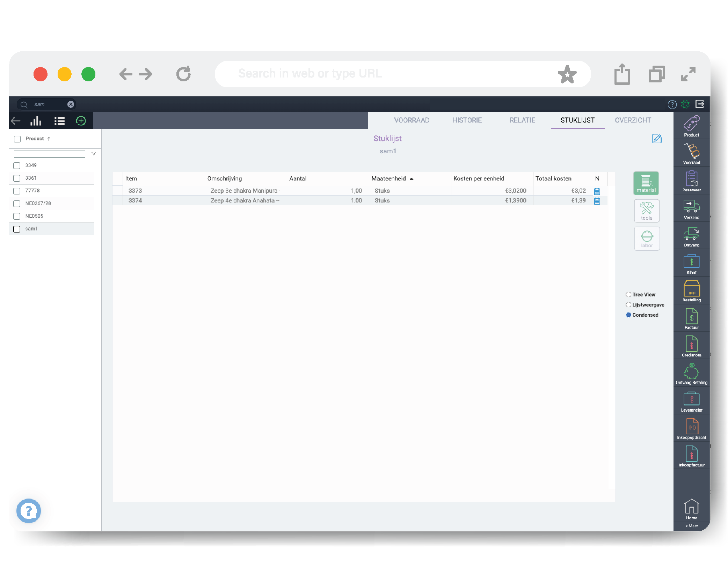Enable Lijstweergave display mode
This screenshot has width=728, height=582.
pyautogui.click(x=628, y=305)
